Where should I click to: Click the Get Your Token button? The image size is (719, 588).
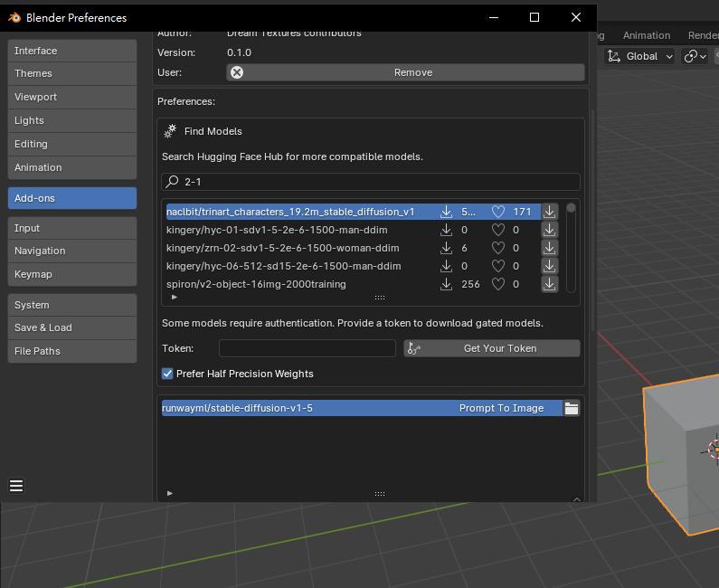[x=492, y=348]
